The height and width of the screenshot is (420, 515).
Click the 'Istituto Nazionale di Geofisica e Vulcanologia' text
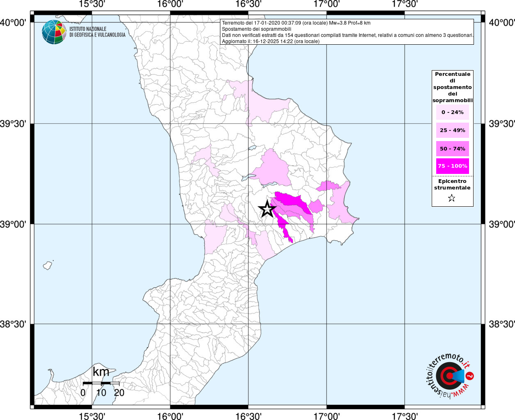pyautogui.click(x=97, y=32)
